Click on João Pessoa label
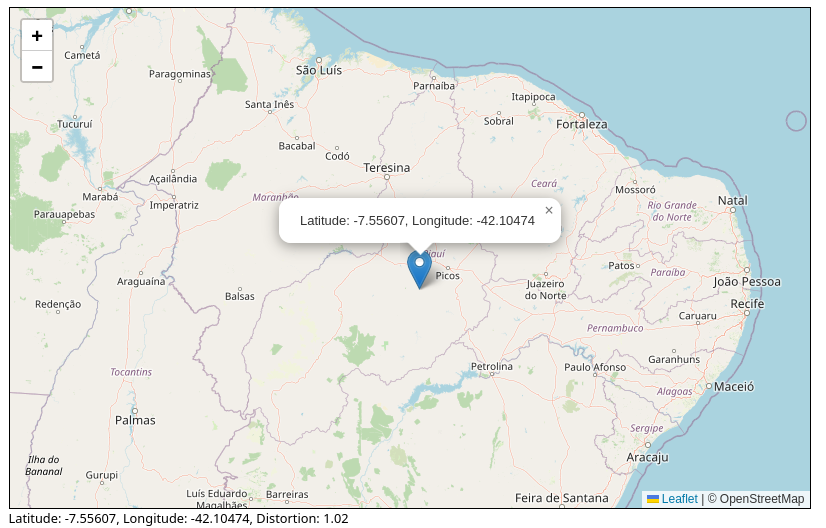Screen dimensions: 826x528 747,282
